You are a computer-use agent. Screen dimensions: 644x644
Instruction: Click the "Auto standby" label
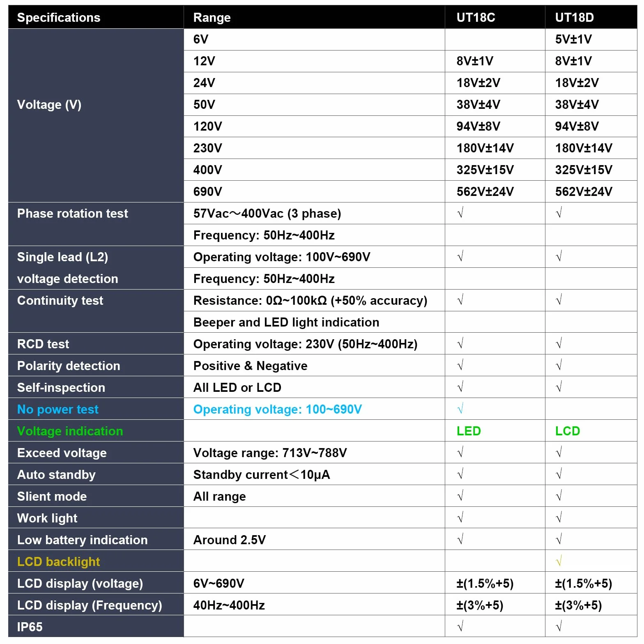pyautogui.click(x=56, y=475)
